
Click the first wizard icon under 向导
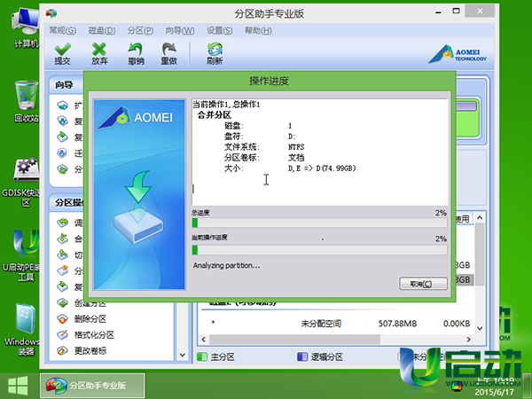point(62,106)
